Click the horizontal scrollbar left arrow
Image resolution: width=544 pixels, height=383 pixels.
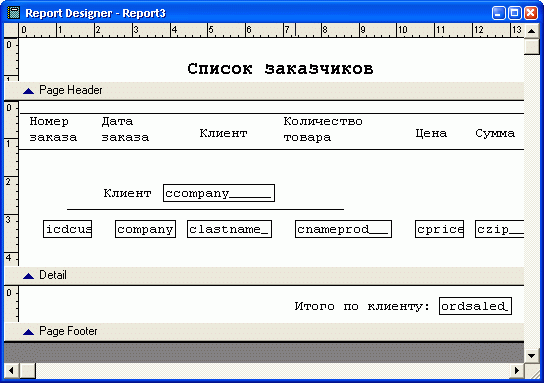coord(11,371)
